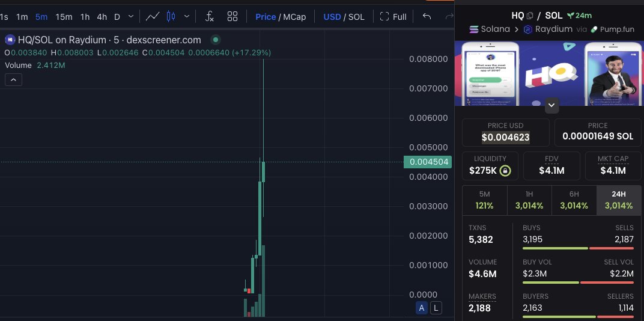This screenshot has height=321, width=644.
Task: Click the FDV $4.1M box
Action: 551,166
